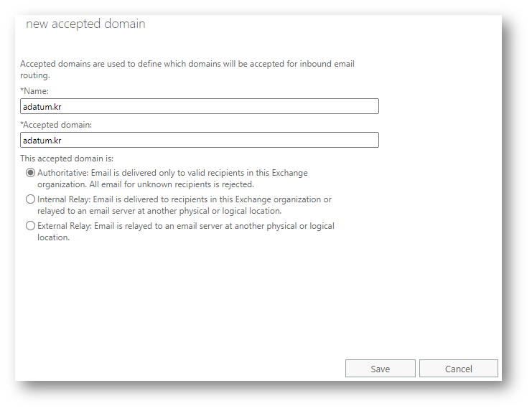532x411 pixels.
Task: Focus the Accepted domain input field
Action: tap(200, 140)
